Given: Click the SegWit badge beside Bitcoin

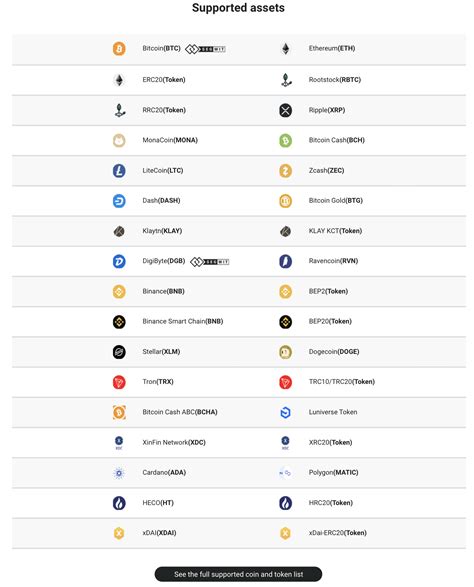Looking at the screenshot, I should (206, 49).
